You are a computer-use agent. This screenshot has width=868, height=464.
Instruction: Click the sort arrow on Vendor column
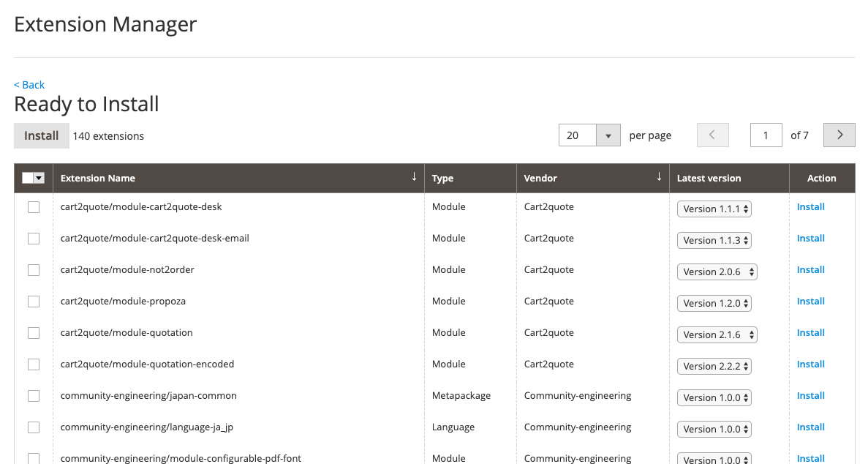[659, 176]
